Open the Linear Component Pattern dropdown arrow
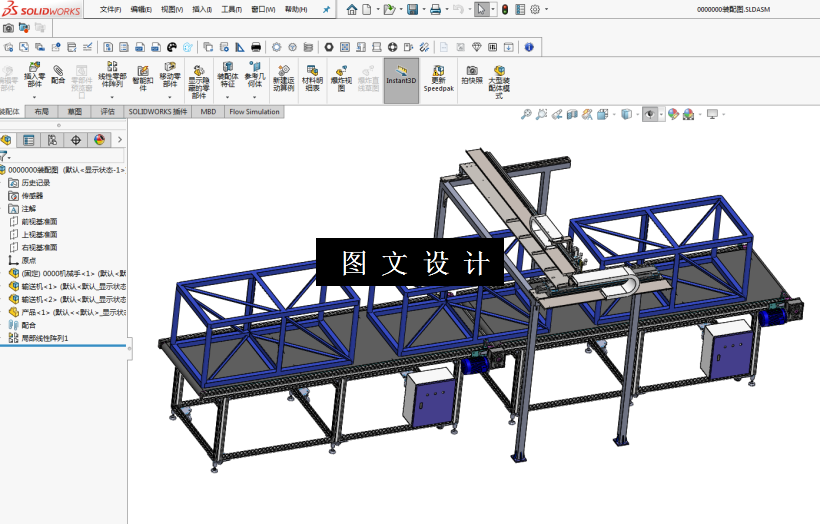The width and height of the screenshot is (820, 524). click(x=112, y=97)
